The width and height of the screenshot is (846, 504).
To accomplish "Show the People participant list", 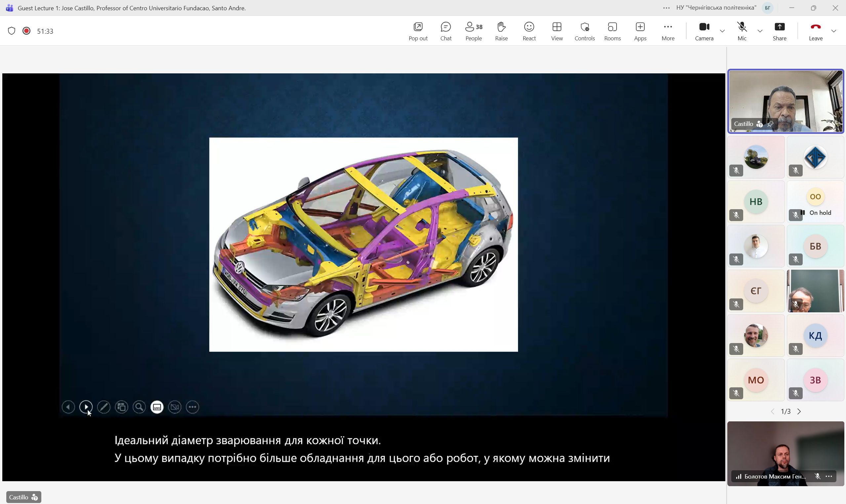I will coord(473,31).
